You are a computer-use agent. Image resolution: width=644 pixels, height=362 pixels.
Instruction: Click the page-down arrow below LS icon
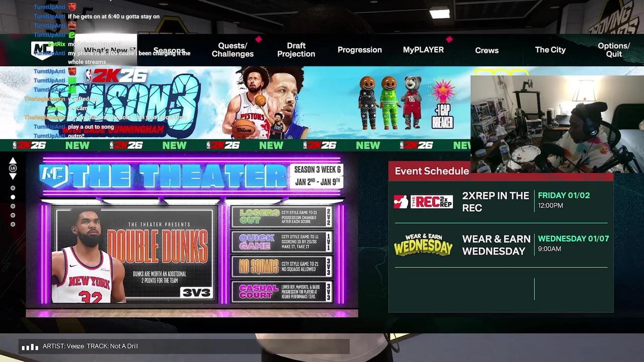pyautogui.click(x=13, y=176)
